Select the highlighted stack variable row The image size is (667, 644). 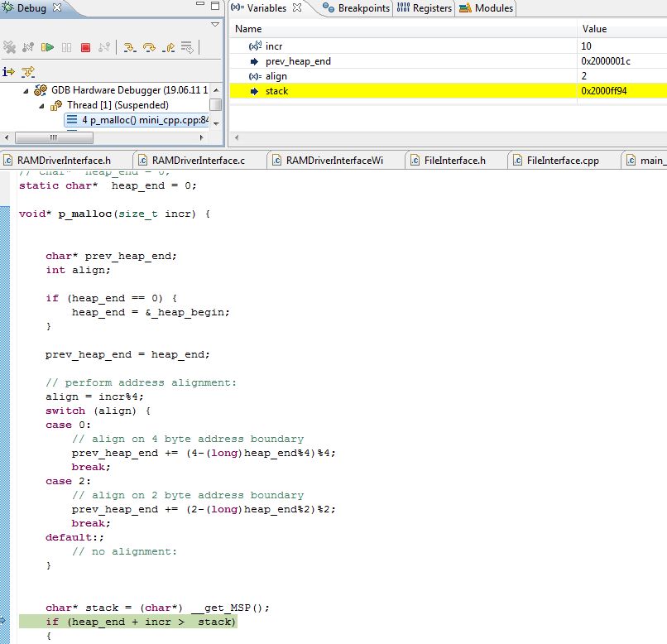[x=277, y=91]
